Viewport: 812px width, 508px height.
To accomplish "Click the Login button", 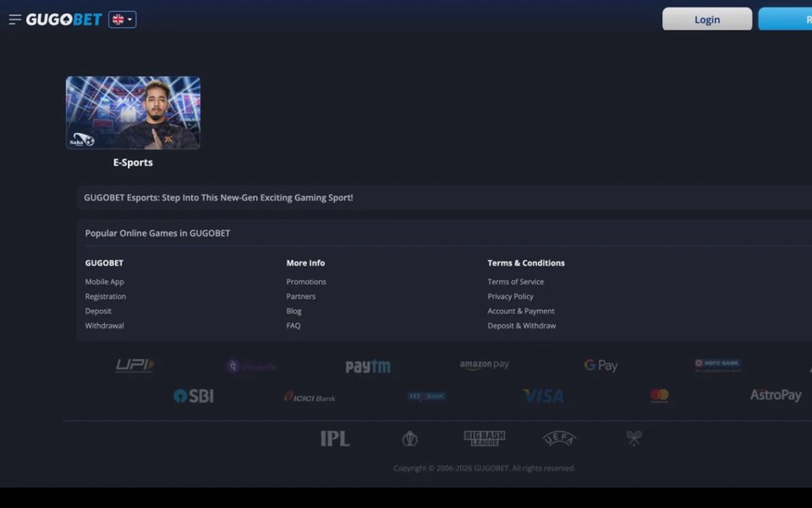I will click(x=707, y=19).
